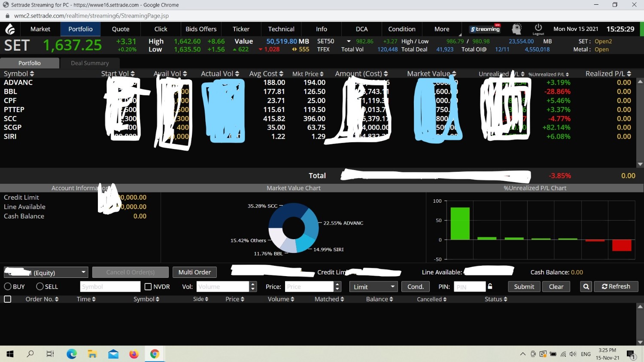Viewport: 644px width, 362px height.
Task: Select the Deal Summary sub-tab
Action: point(90,63)
